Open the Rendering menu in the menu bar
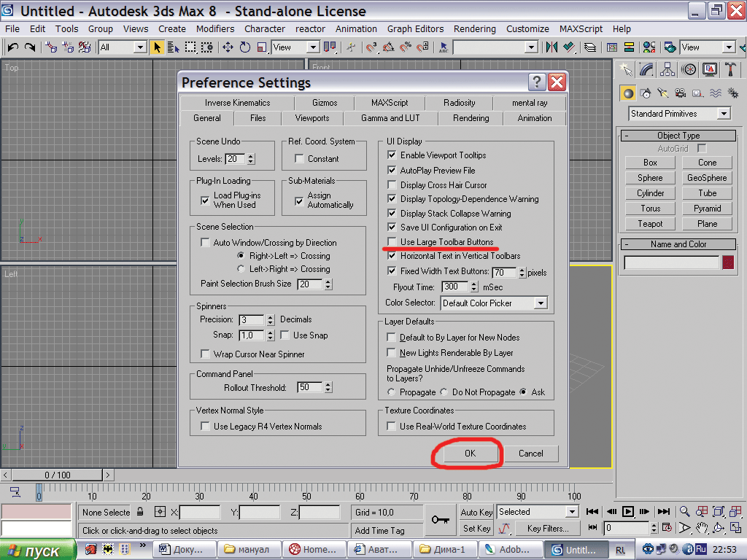Viewport: 747px width, 560px height. (474, 29)
